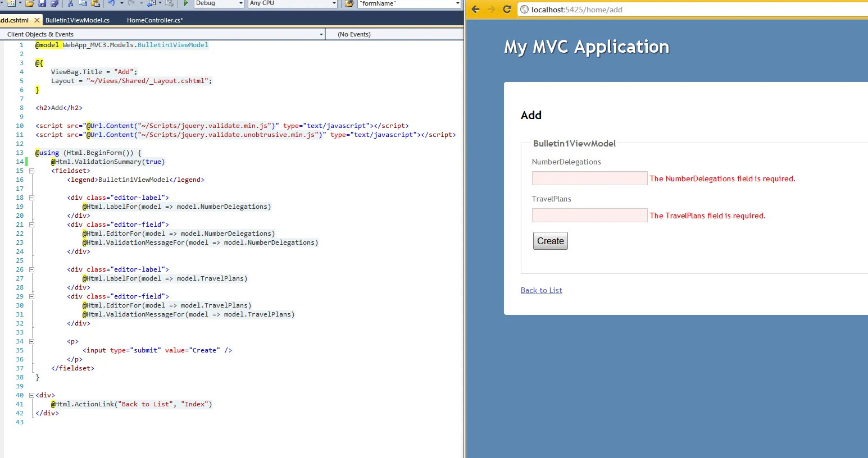The height and width of the screenshot is (458, 868).
Task: Click the Save All icon
Action: click(54, 3)
